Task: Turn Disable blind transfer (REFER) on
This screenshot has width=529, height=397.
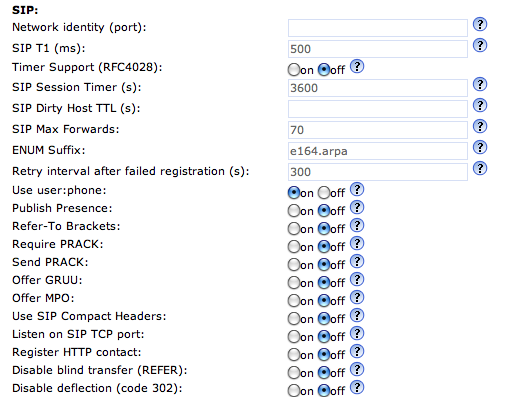Action: coord(294,373)
